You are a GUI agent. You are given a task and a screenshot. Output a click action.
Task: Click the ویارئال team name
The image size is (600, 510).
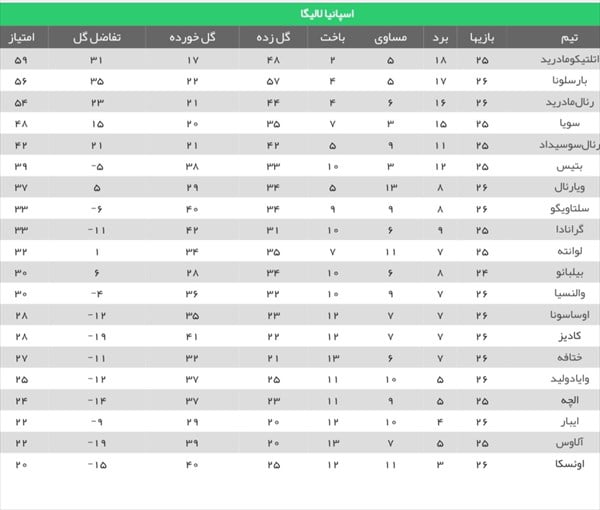(573, 187)
